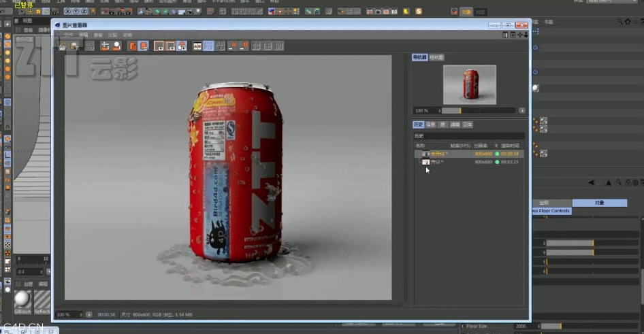The height and width of the screenshot is (334, 644).
Task: Open the 文件 menu in Picture Viewer
Action: coord(69,35)
